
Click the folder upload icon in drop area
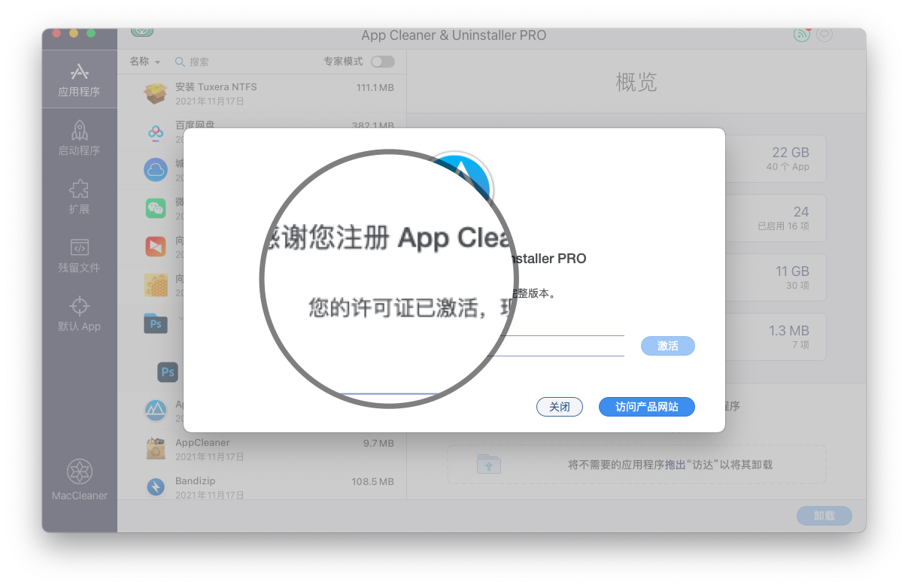(x=489, y=465)
